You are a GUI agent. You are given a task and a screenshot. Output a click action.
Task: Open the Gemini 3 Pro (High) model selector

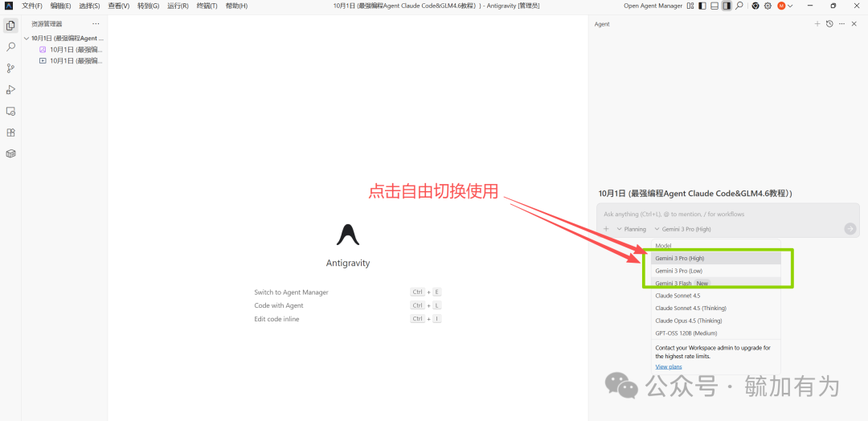click(682, 229)
